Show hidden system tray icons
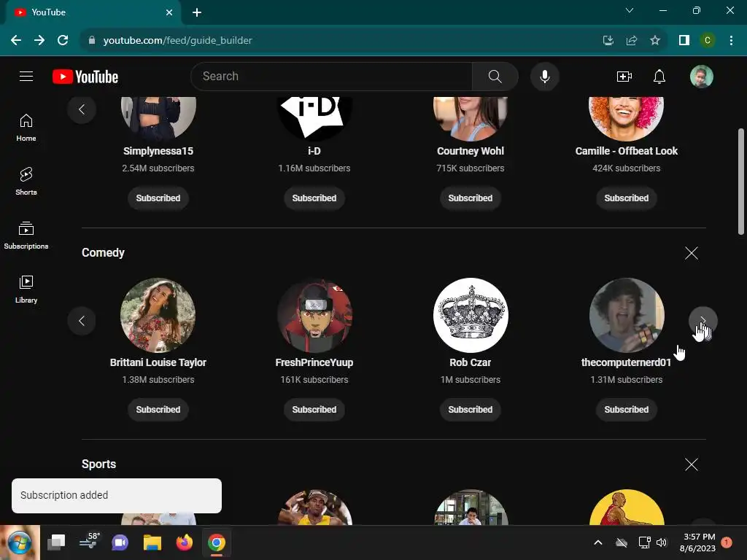Viewport: 747px width, 560px height. pos(598,542)
